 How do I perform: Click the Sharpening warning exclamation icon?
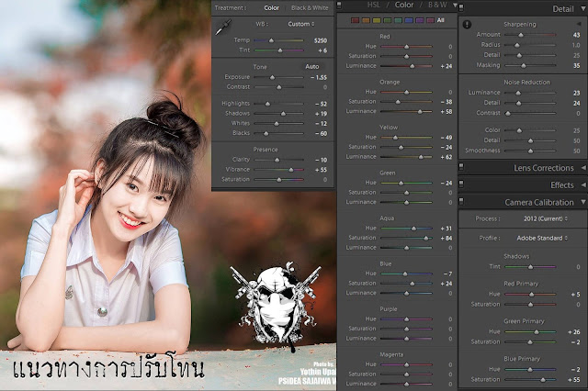pos(467,25)
